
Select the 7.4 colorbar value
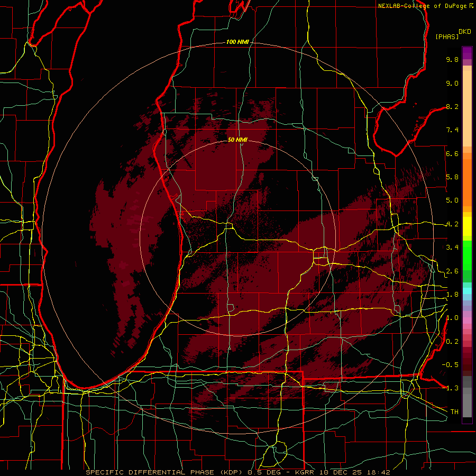pyautogui.click(x=452, y=130)
